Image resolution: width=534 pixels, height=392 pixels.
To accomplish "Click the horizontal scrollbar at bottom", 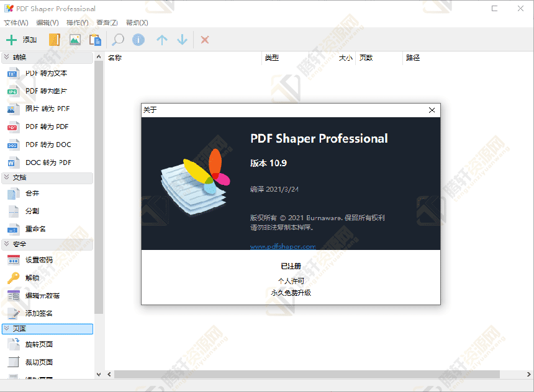I will (306, 374).
